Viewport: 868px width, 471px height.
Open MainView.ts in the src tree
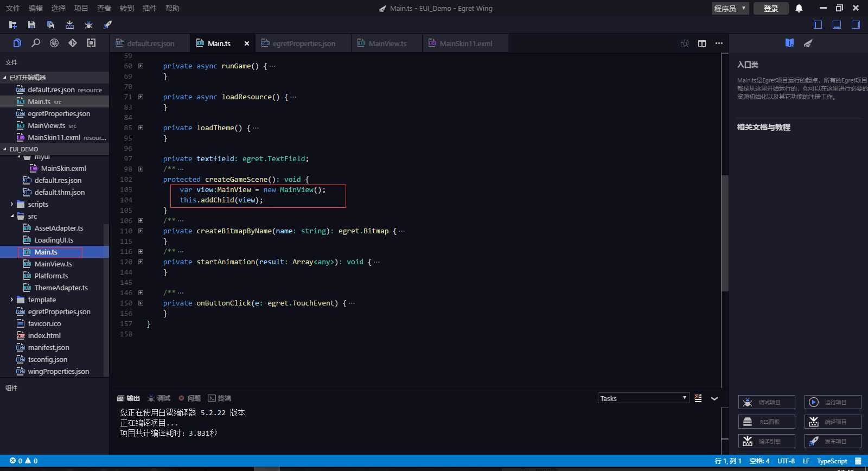pos(53,264)
